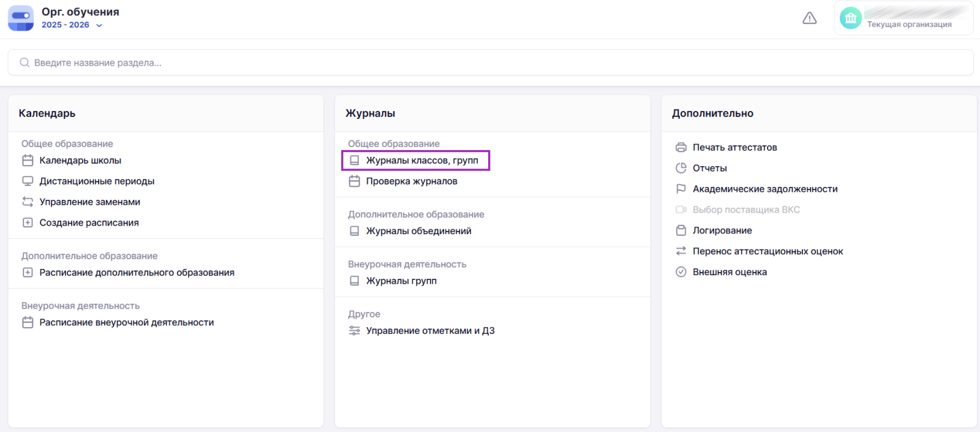Click swap icon beside Управление заменами
This screenshot has height=432, width=980.
click(x=28, y=202)
